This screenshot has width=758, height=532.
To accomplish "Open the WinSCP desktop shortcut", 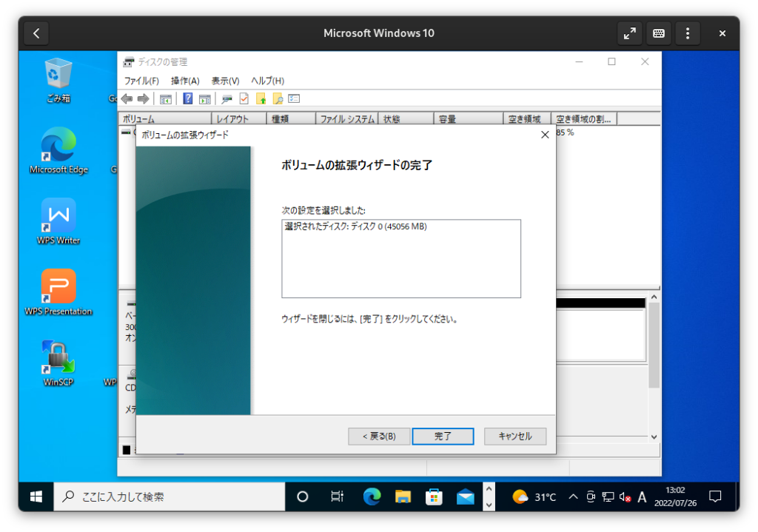I will (x=58, y=363).
